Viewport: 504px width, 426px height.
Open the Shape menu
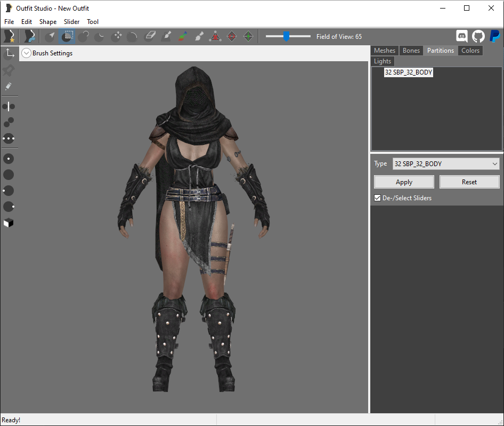coord(48,21)
